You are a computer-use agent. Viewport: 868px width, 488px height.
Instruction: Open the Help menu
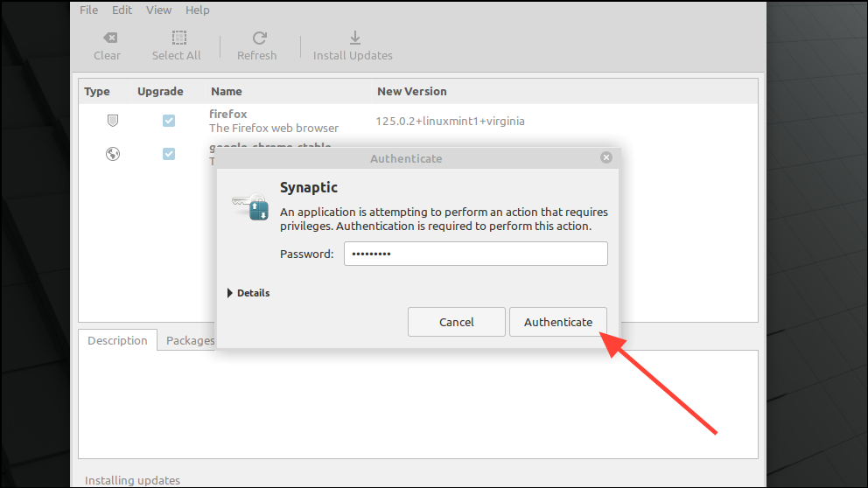(197, 10)
